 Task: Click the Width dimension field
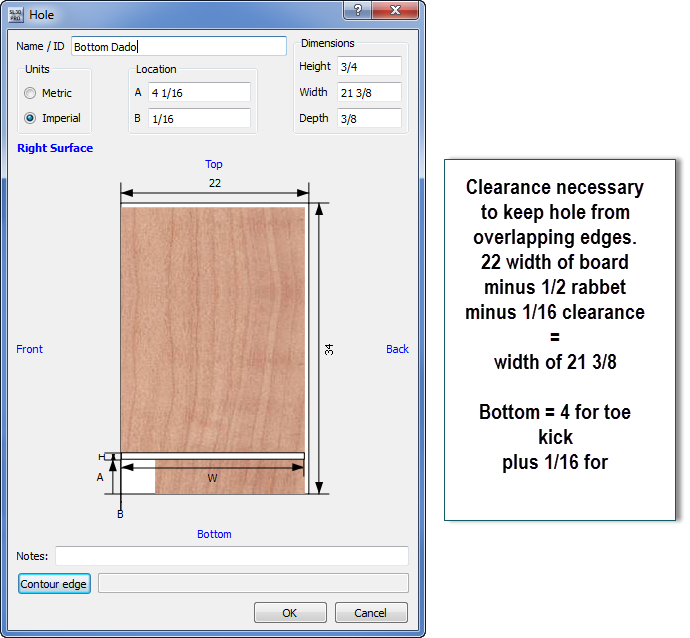pyautogui.click(x=369, y=92)
